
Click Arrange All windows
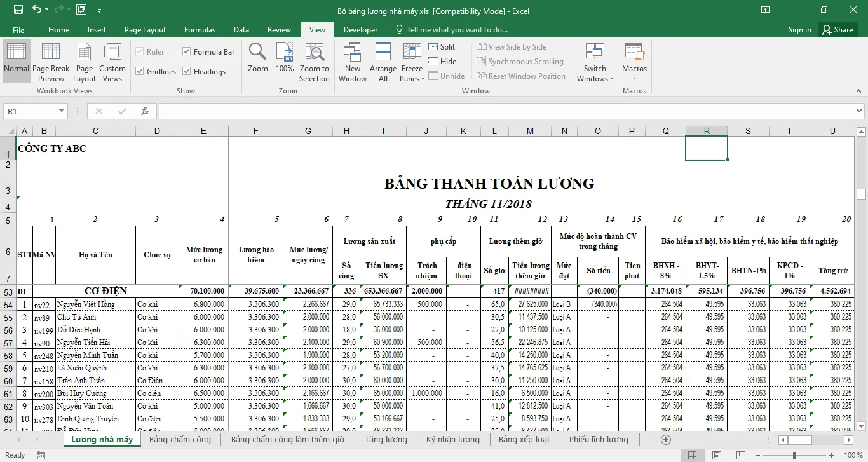[x=383, y=62]
